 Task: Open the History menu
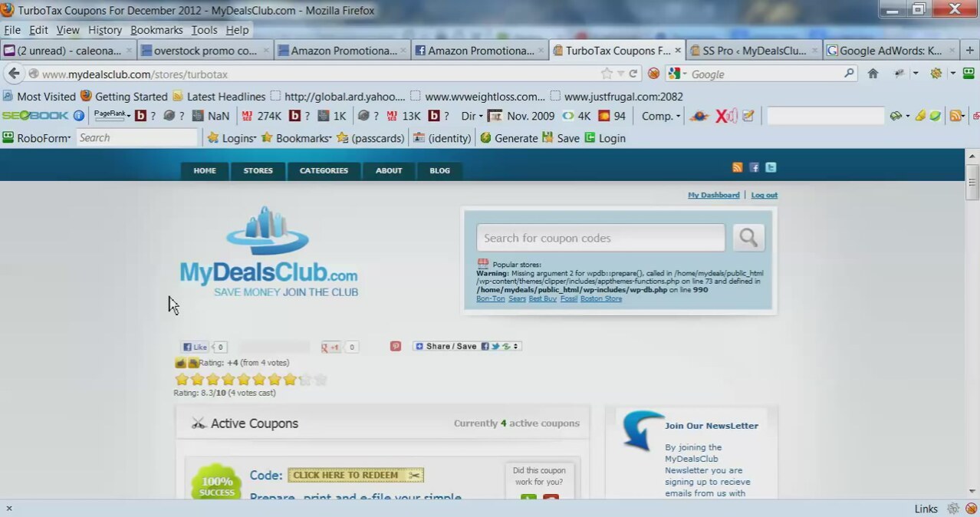pyautogui.click(x=105, y=30)
